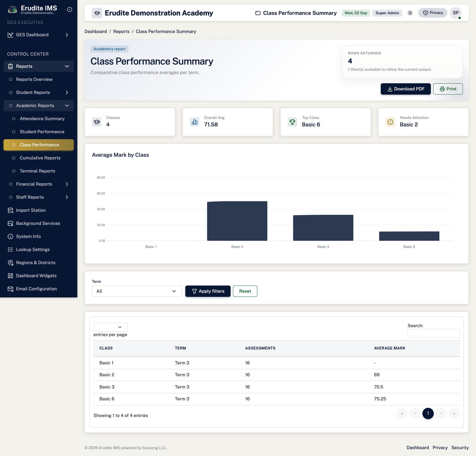Open Cumulative Reports item

click(x=39, y=158)
